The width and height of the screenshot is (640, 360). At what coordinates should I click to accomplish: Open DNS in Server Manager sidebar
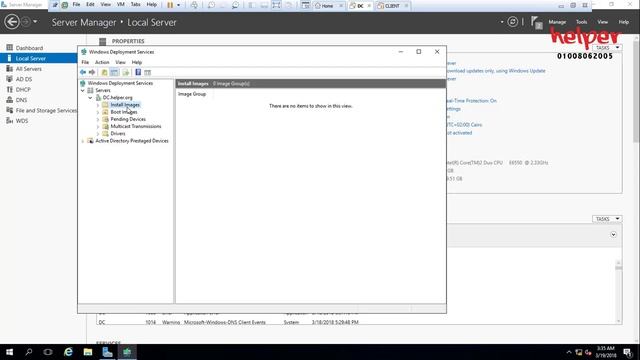(21, 100)
